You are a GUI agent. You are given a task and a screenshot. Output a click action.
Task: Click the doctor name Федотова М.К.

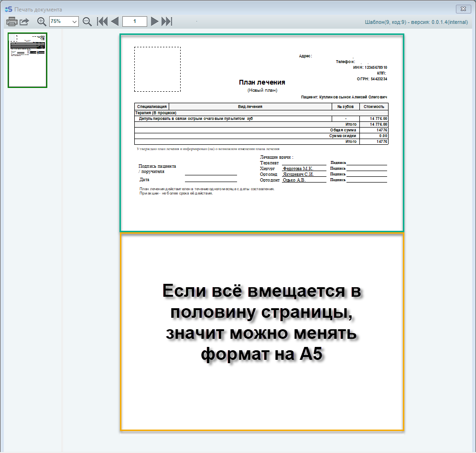click(298, 169)
